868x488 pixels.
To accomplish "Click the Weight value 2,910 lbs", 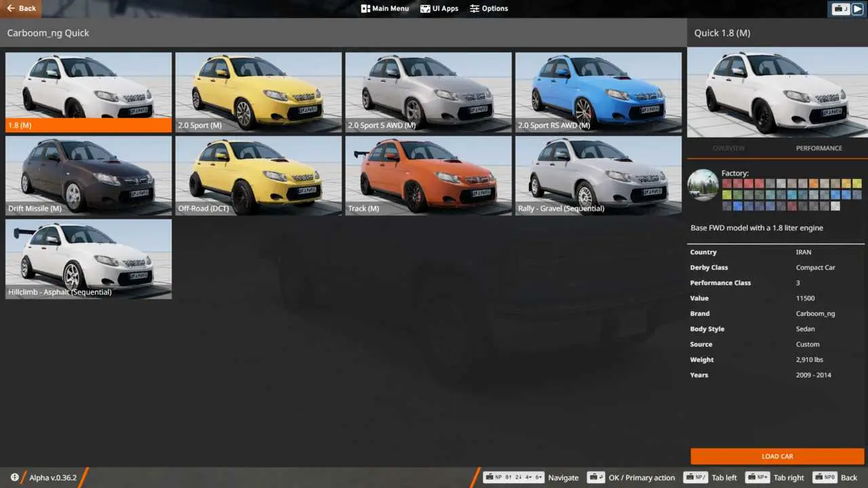I will (x=809, y=360).
